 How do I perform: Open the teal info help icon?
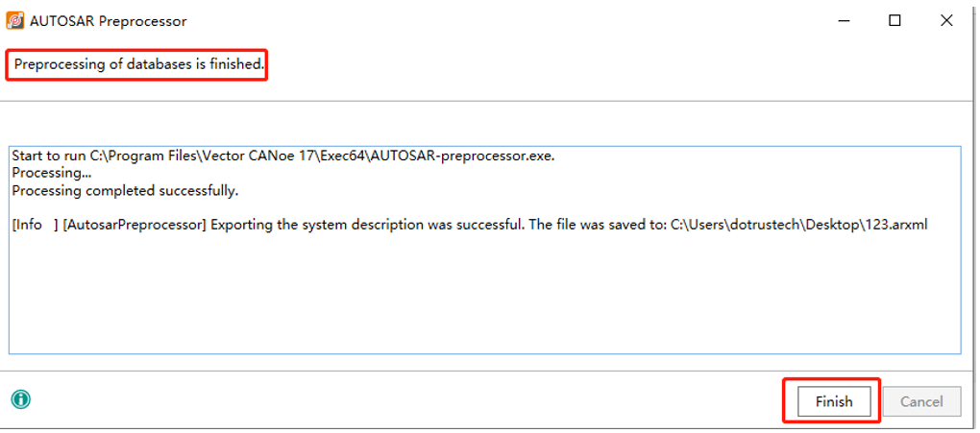tap(20, 399)
